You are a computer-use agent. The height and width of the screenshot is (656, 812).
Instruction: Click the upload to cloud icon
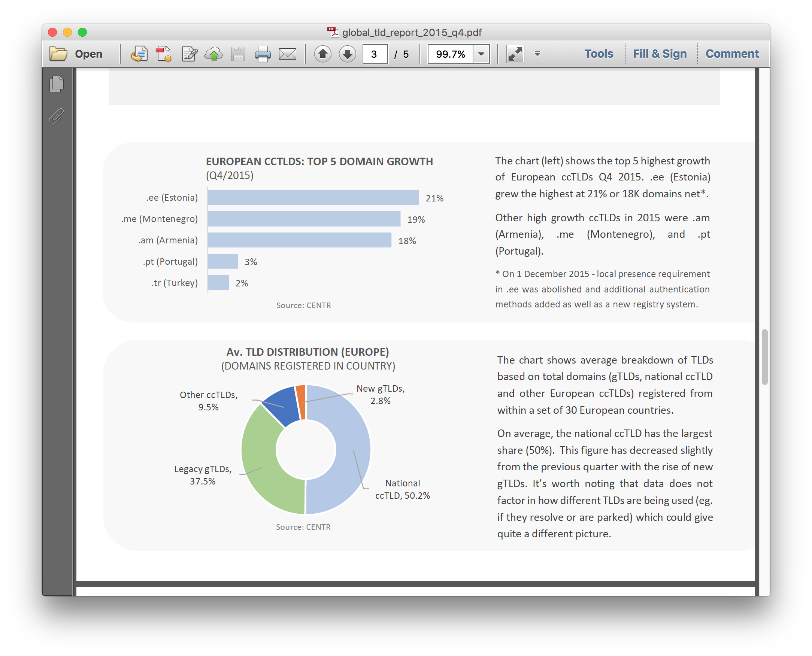(213, 54)
